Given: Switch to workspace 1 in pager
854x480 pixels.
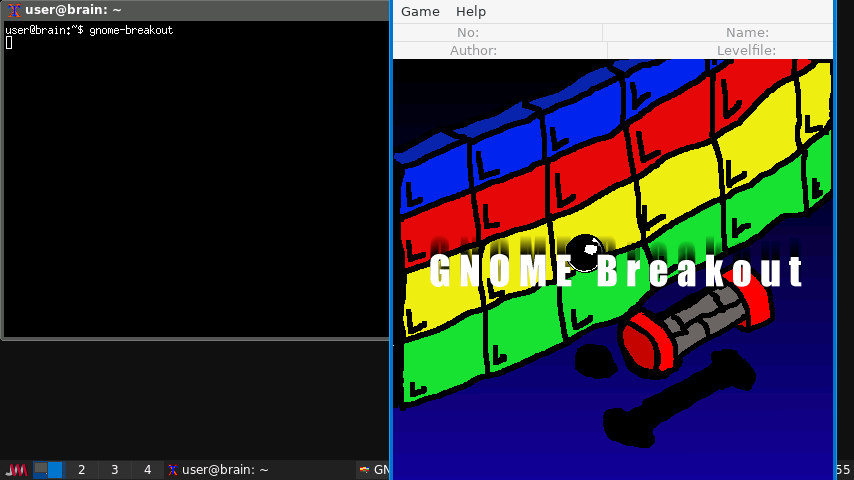Looking at the screenshot, I should (48, 470).
